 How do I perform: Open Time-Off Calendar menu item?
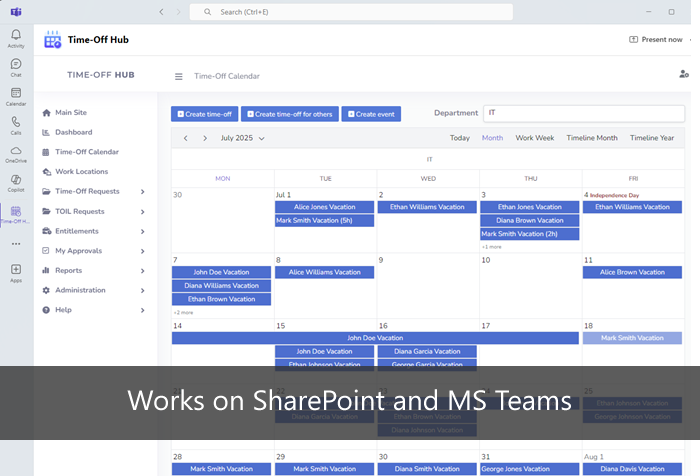87,152
